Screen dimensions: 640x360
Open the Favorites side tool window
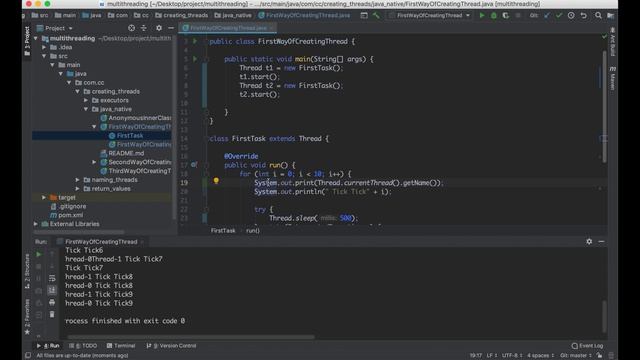pyautogui.click(x=27, y=316)
